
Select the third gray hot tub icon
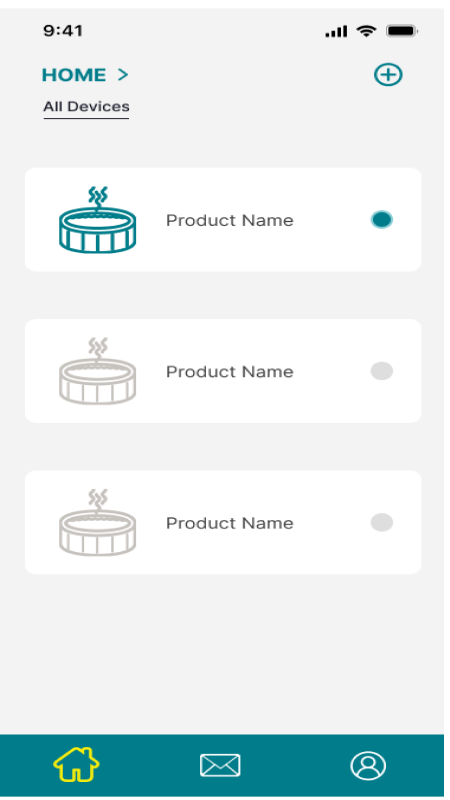point(97,522)
